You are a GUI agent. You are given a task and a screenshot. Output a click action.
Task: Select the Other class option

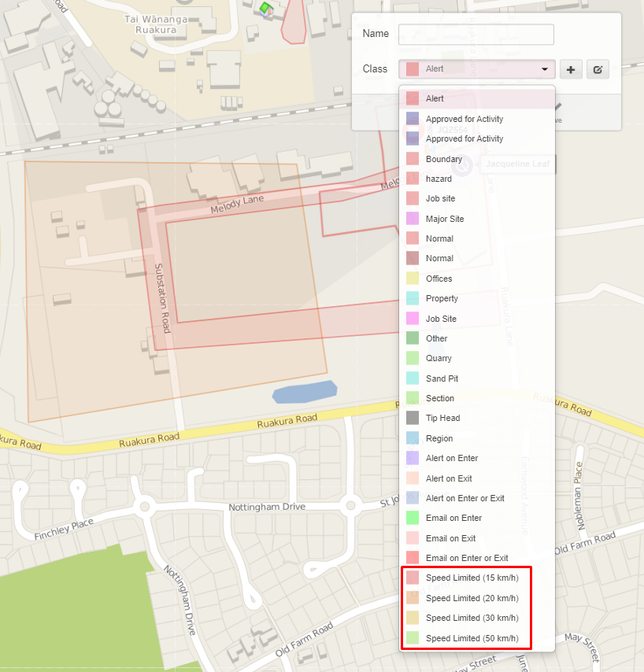[477, 338]
